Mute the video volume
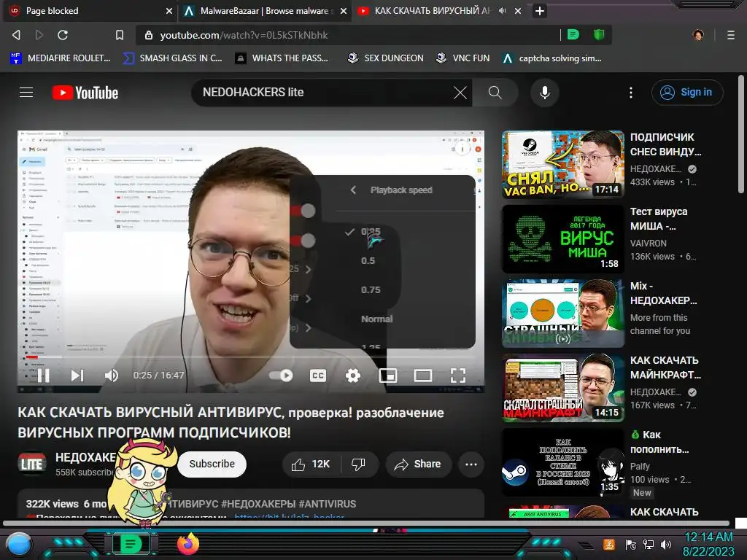Screen dimensions: 747x560 point(111,376)
